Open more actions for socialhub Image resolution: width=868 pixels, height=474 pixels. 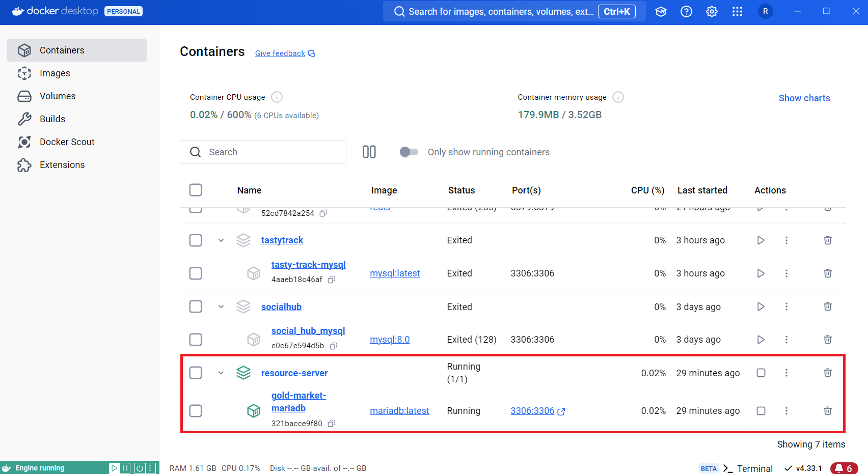pos(786,306)
